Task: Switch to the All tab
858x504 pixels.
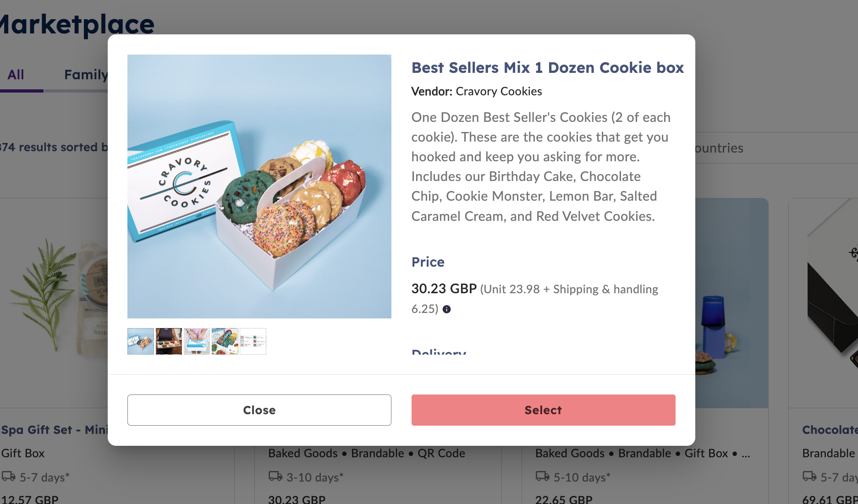Action: click(x=16, y=75)
